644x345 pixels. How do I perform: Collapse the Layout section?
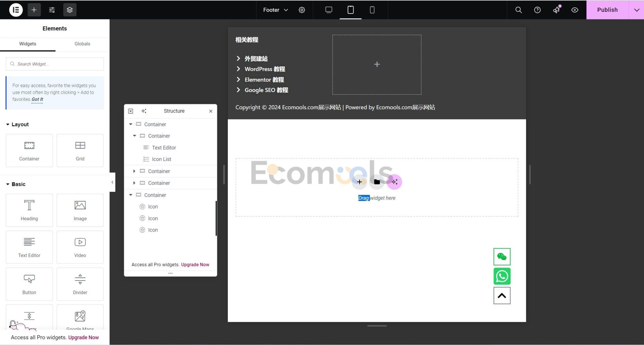click(17, 124)
